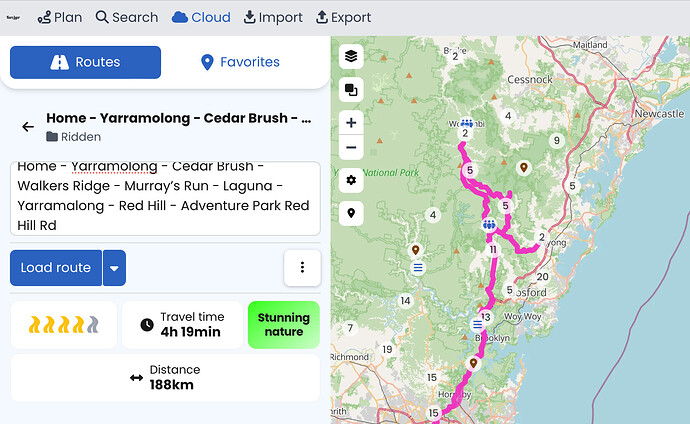Click the route description text box
Screen dimensions: 690x424
point(165,198)
